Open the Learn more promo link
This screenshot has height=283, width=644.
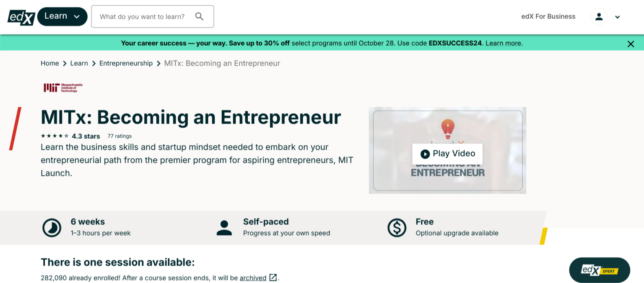point(503,43)
